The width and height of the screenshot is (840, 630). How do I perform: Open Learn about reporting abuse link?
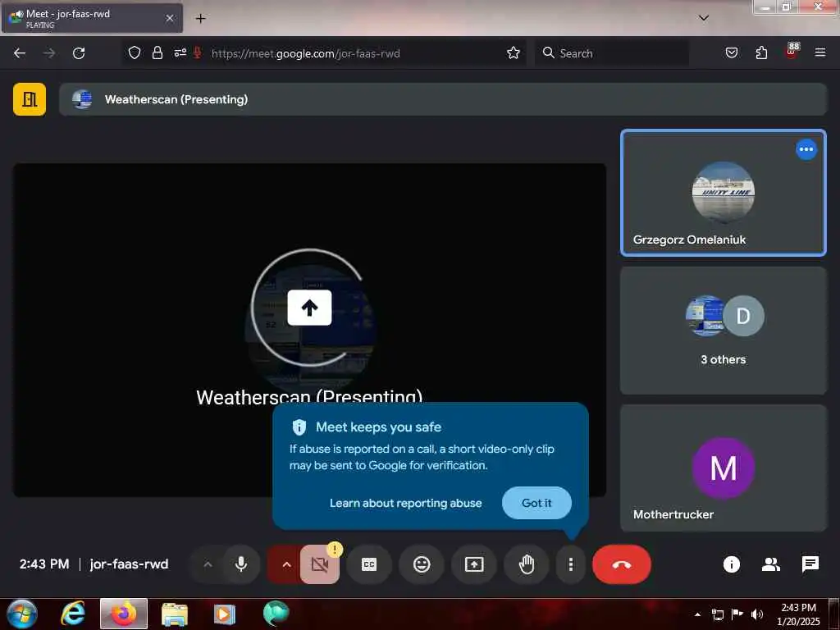pyautogui.click(x=405, y=503)
